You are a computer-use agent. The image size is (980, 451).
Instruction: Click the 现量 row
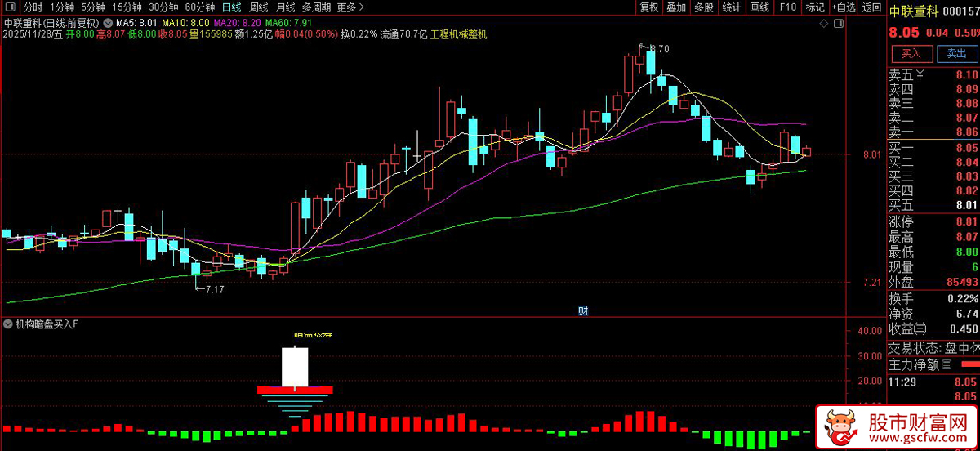933,267
